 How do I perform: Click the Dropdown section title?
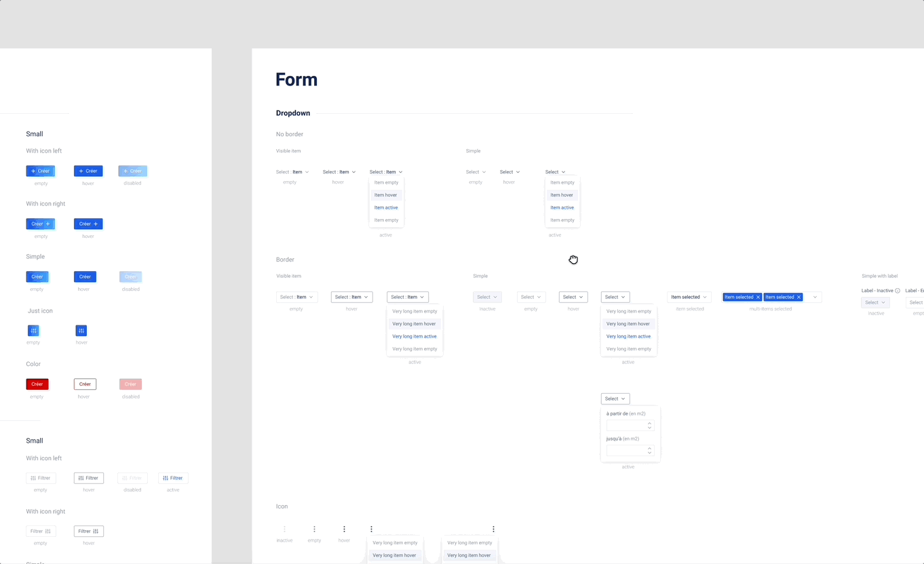coord(293,113)
